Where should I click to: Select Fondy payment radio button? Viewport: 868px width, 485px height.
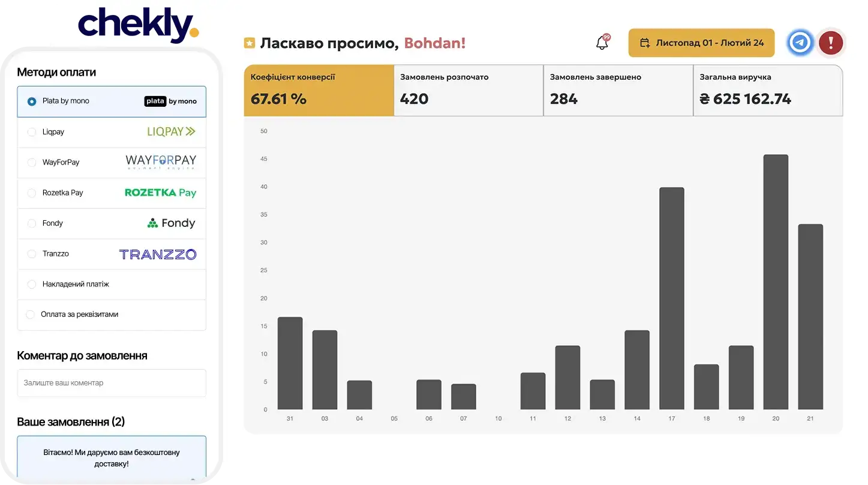pos(32,223)
